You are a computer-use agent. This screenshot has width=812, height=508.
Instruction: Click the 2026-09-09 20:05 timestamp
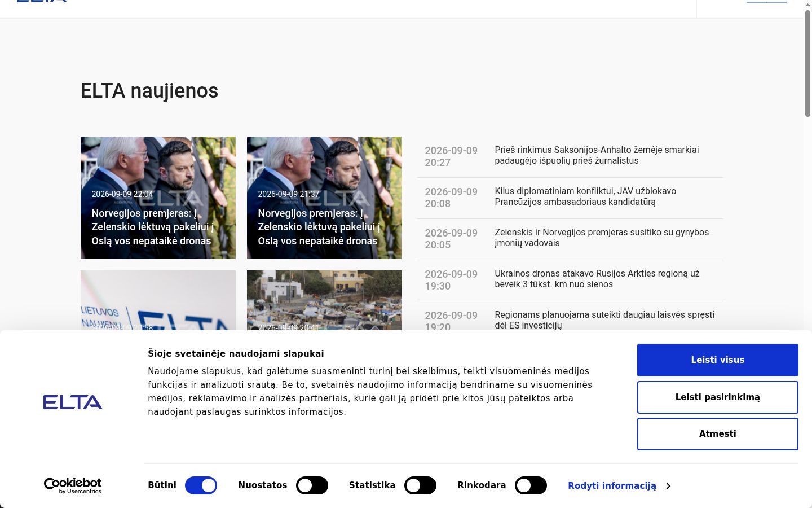[451, 239]
